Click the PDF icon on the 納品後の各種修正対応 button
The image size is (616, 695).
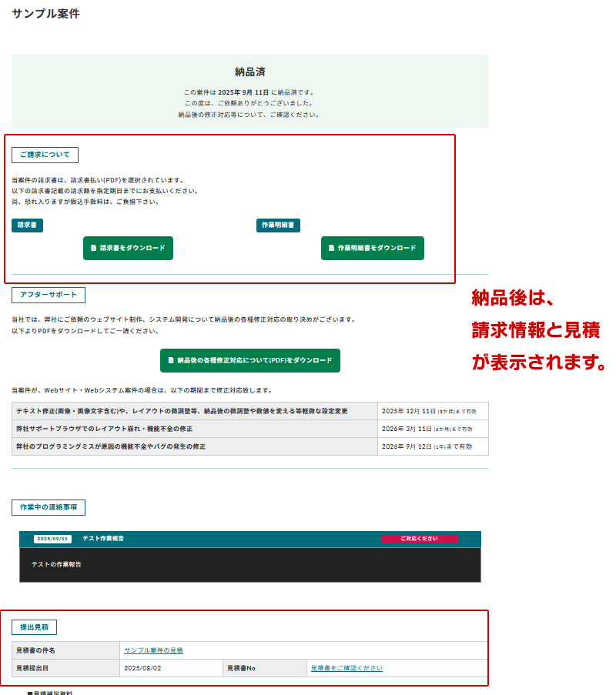click(171, 360)
